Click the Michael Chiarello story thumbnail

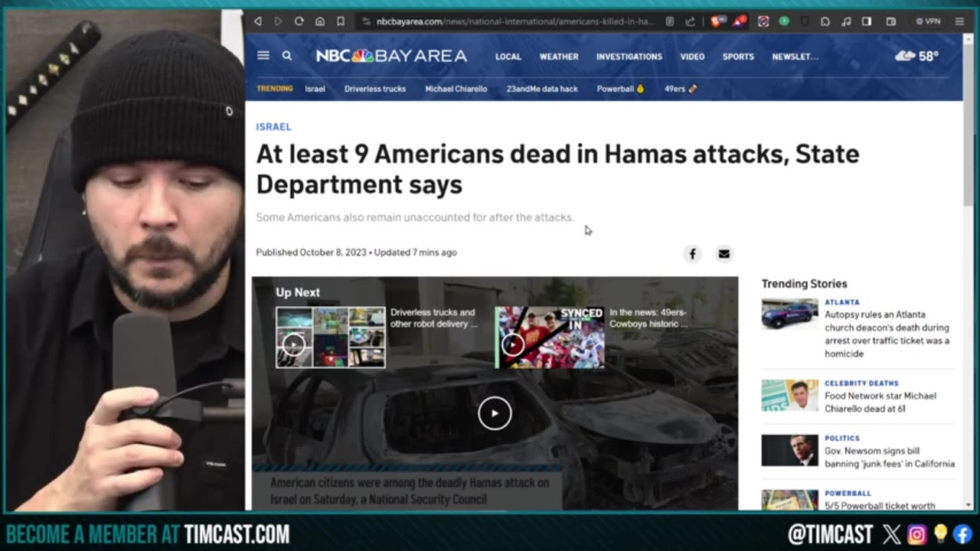(x=789, y=396)
